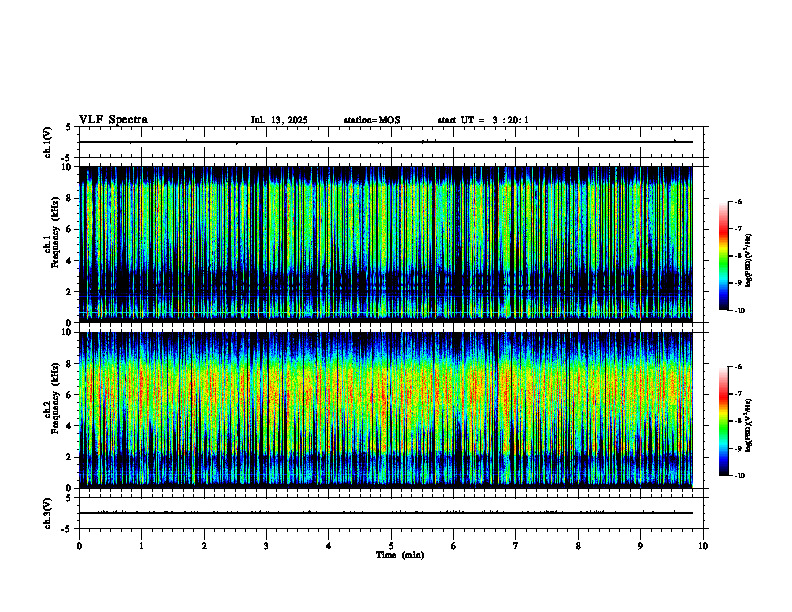Click inside the ch.1 spectrogram panel

(x=386, y=244)
